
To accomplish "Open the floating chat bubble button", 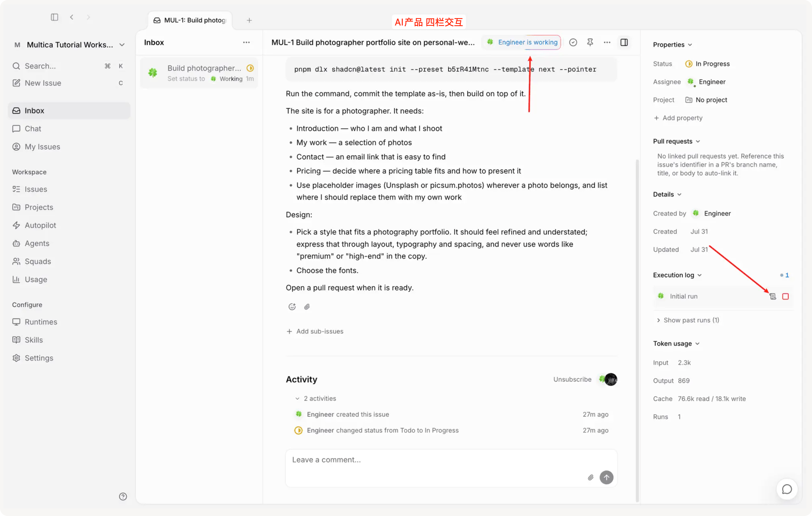I will pos(787,489).
